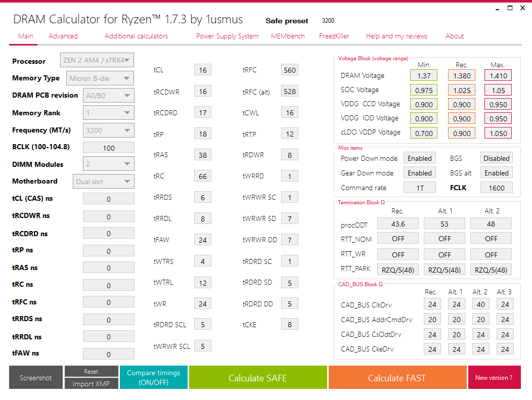Click the tCL (CAS) ns input field
532x400 pixels.
(x=109, y=199)
